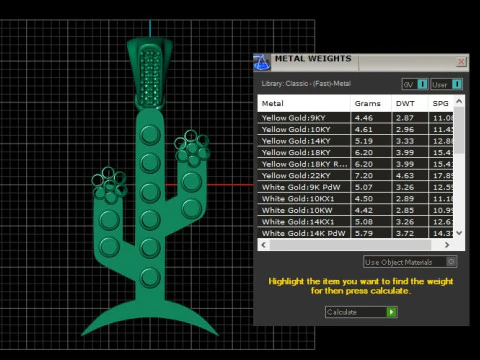Select the Yellow Gold:18KY row

click(x=355, y=152)
